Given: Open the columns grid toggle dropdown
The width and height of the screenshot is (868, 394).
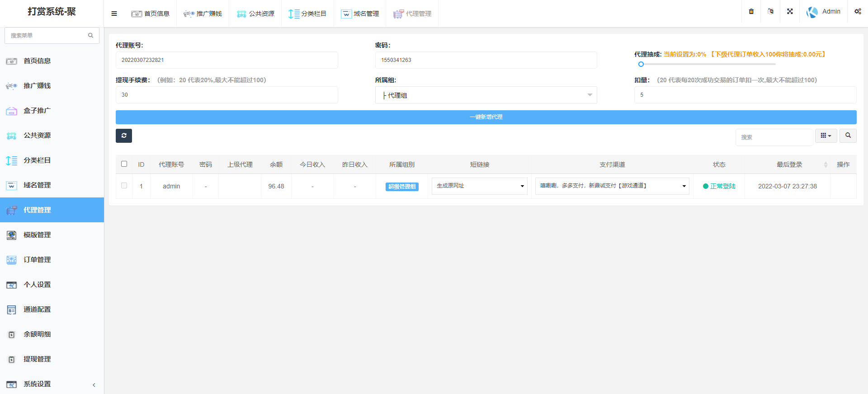Looking at the screenshot, I should coord(826,136).
